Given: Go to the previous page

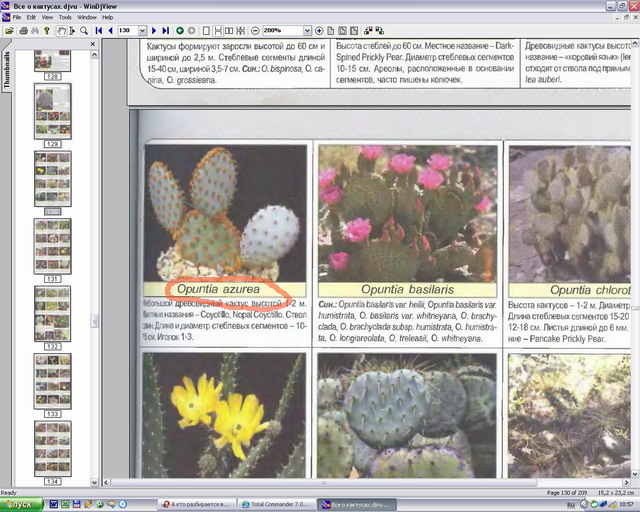Looking at the screenshot, I should (109, 31).
